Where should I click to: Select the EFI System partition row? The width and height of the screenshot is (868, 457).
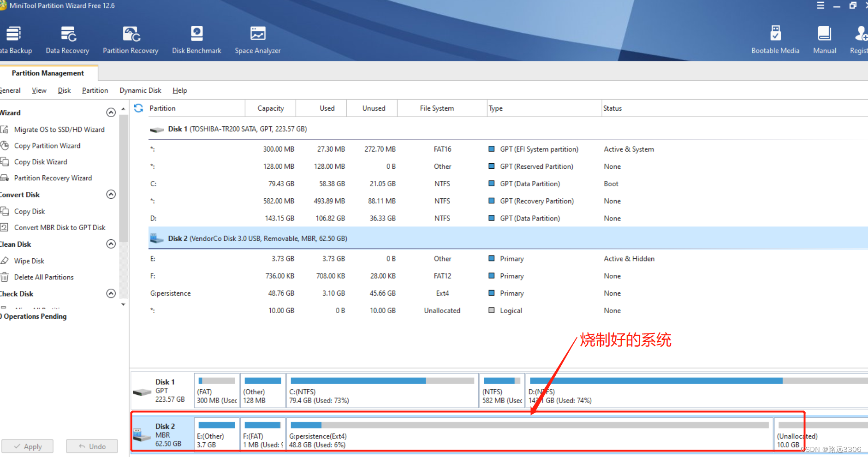508,149
